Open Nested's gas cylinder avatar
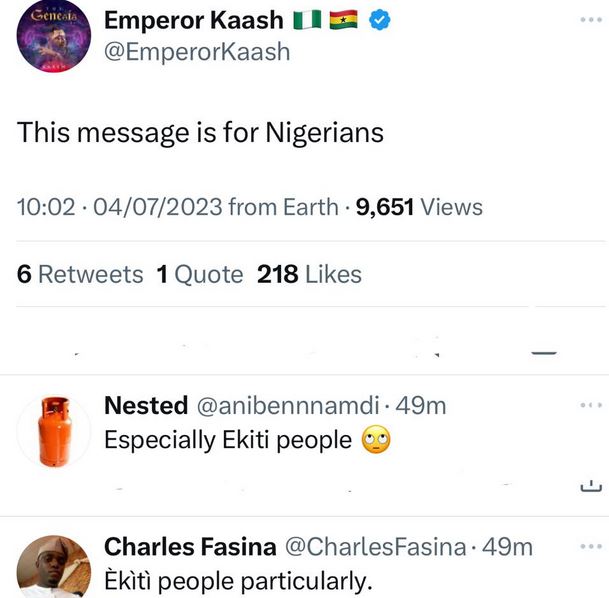 click(x=54, y=432)
